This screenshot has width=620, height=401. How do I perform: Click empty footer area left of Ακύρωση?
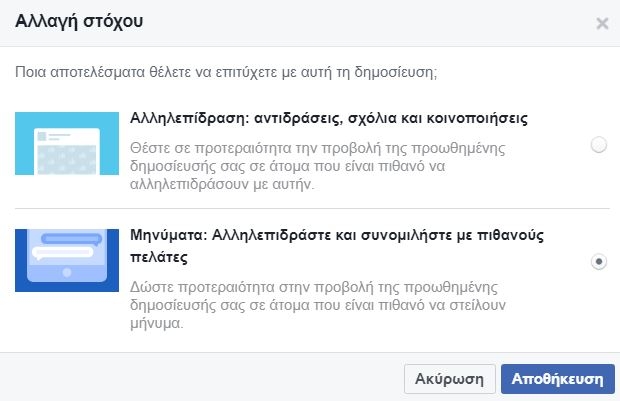pyautogui.click(x=200, y=378)
